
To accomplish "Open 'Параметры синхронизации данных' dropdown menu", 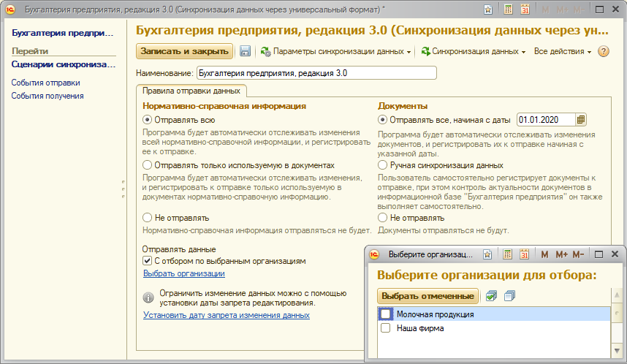I will [335, 51].
